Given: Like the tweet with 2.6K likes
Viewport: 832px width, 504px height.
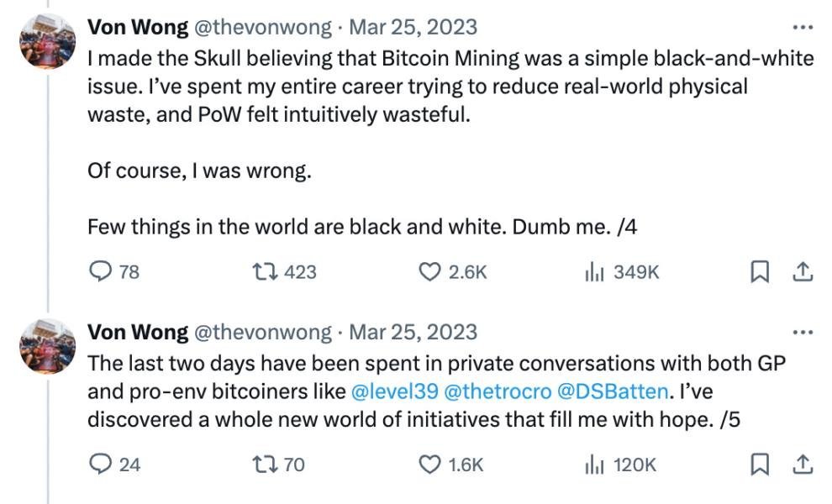Looking at the screenshot, I should (429, 272).
